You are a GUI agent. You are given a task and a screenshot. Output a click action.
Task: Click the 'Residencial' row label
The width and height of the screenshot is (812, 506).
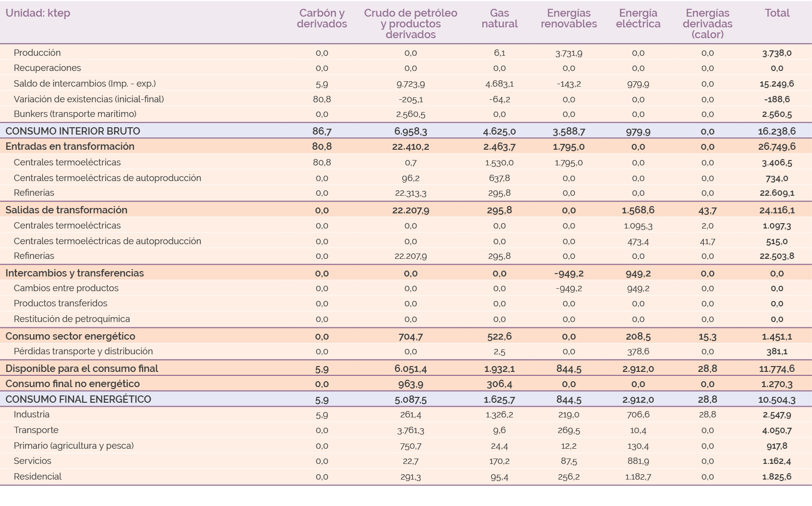tap(37, 477)
